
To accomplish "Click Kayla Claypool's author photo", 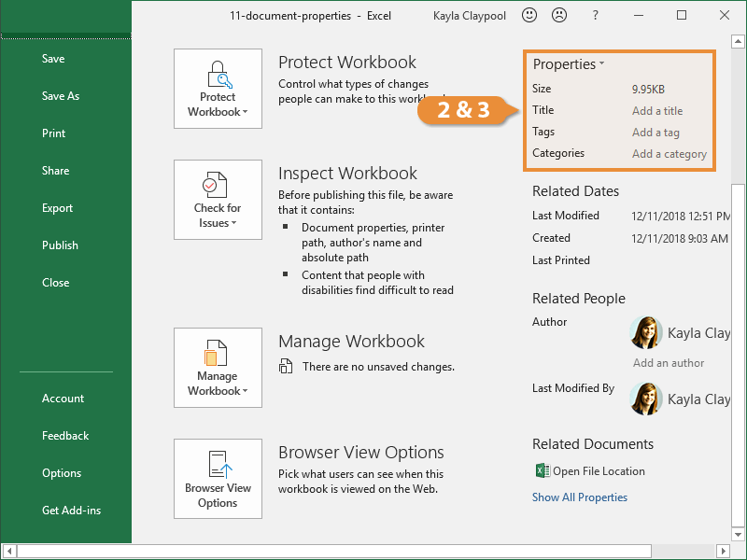I will [x=646, y=332].
